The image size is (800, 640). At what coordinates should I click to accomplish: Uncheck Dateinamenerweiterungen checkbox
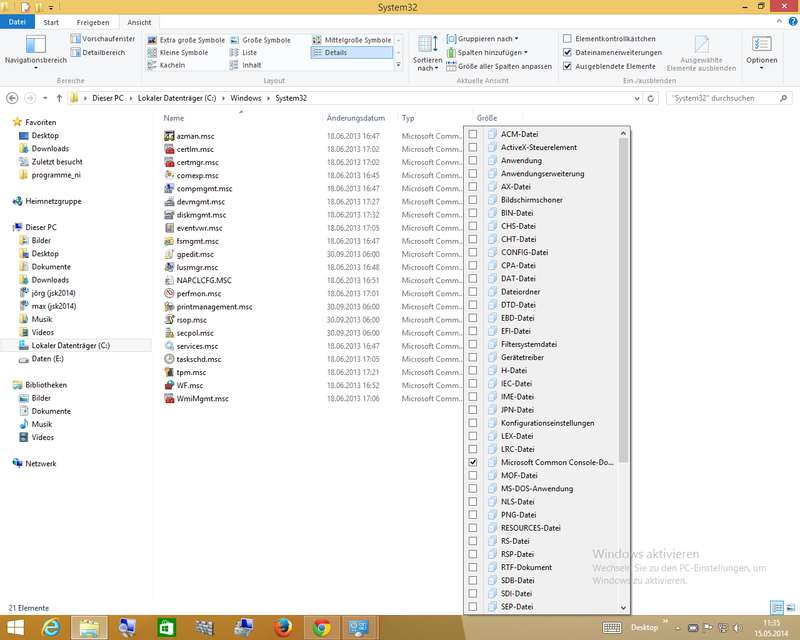point(568,52)
